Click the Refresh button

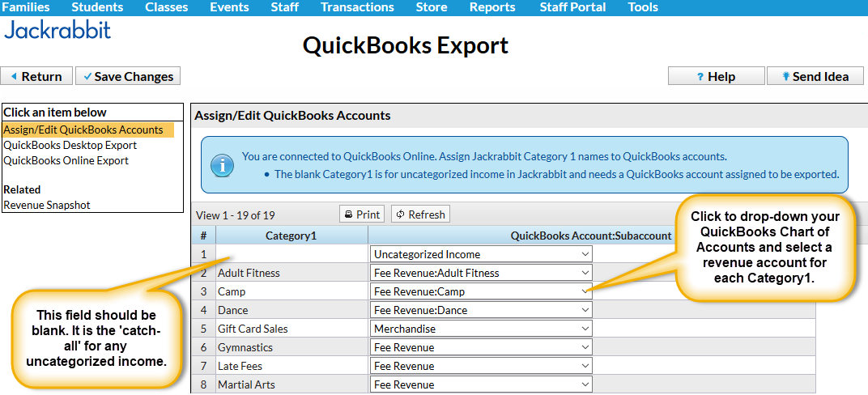coord(421,214)
